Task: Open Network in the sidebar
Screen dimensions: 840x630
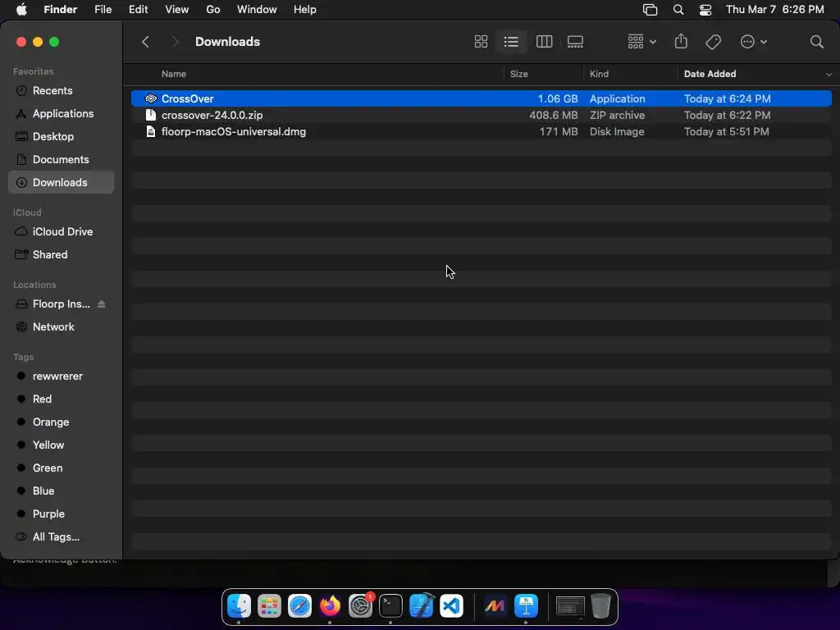Action: [x=61, y=326]
